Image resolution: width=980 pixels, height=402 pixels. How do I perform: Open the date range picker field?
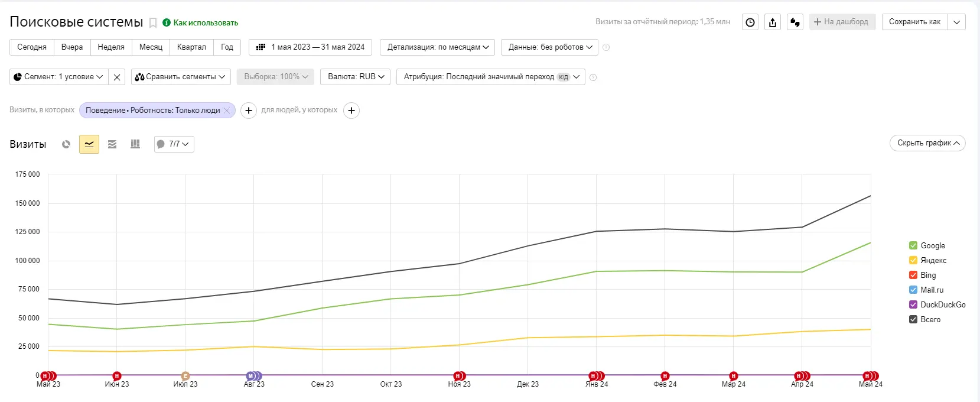pos(311,47)
